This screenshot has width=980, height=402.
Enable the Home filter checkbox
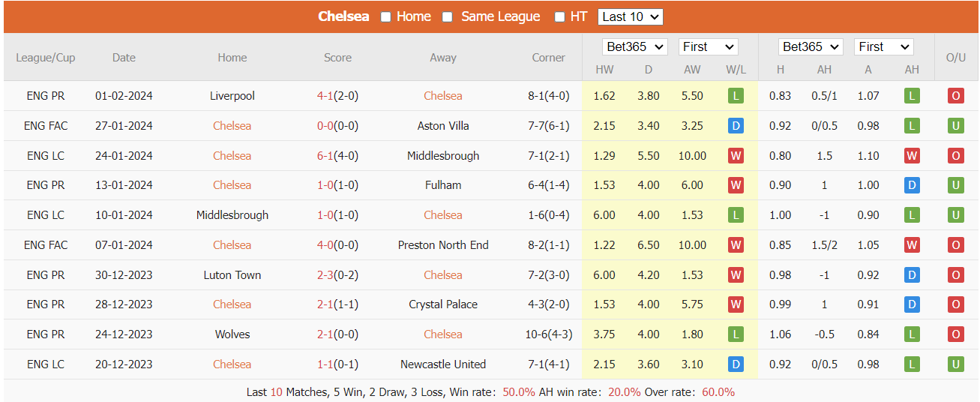pyautogui.click(x=386, y=17)
